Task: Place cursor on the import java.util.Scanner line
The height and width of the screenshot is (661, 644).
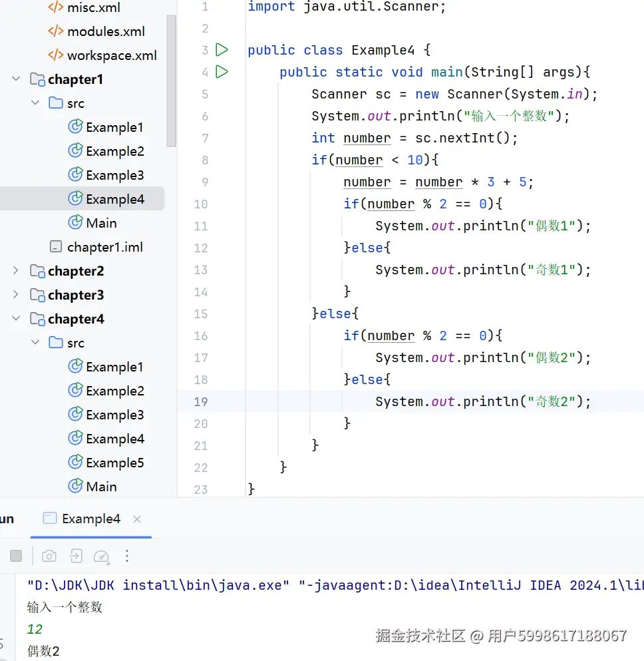Action: coord(347,6)
